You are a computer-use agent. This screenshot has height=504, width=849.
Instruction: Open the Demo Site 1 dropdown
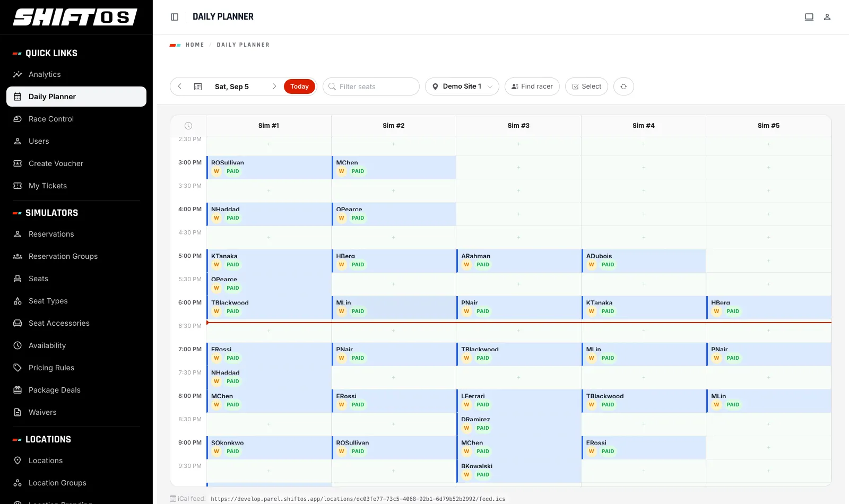[x=462, y=86]
